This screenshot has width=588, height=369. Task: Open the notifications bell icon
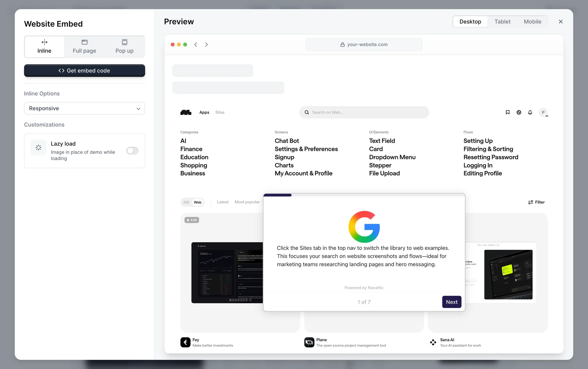point(530,112)
